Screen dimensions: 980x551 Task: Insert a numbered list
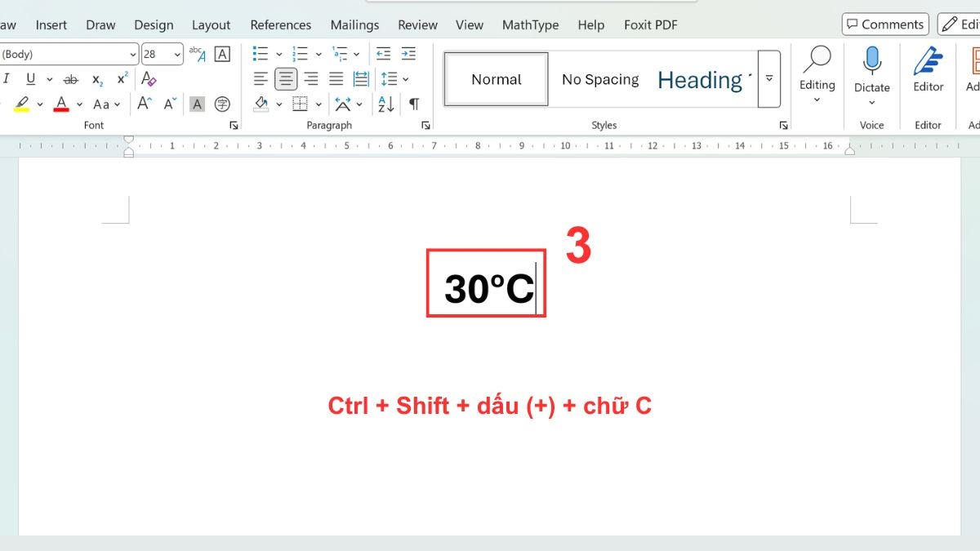tap(301, 55)
